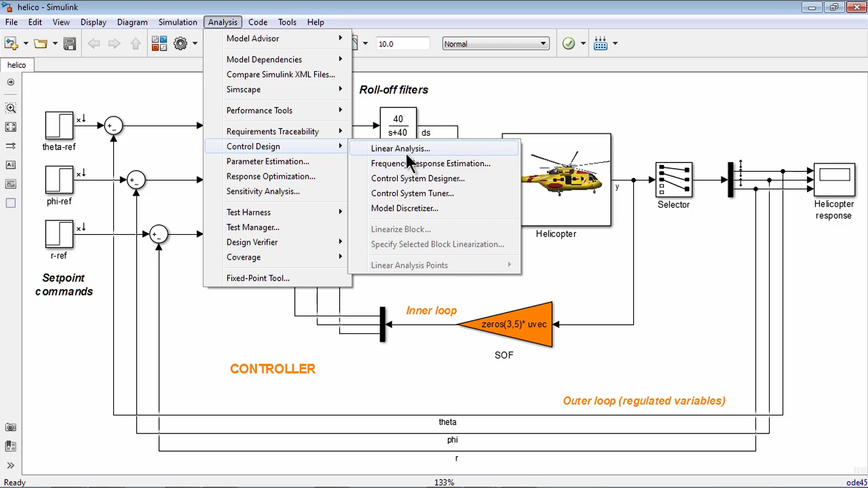This screenshot has height=488, width=868.
Task: Toggle the sample time legend arrows icon
Action: click(x=11, y=146)
